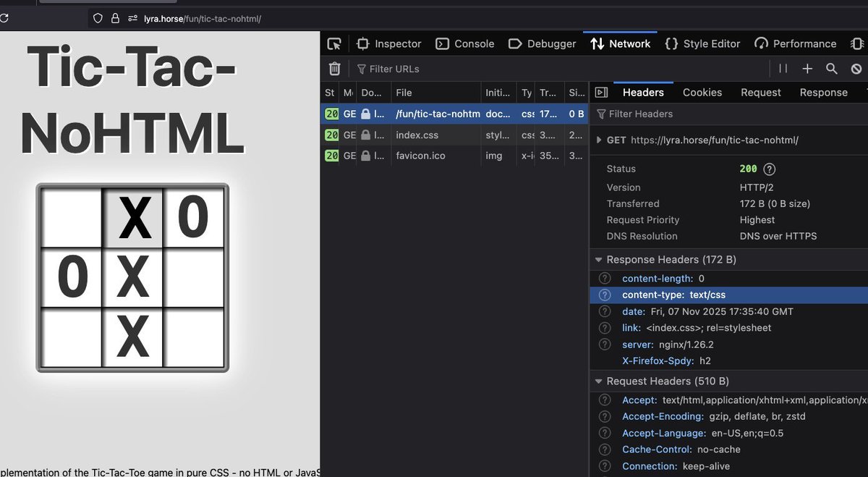
Task: Select the 'DNS over HTTPS' value
Action: (x=778, y=236)
